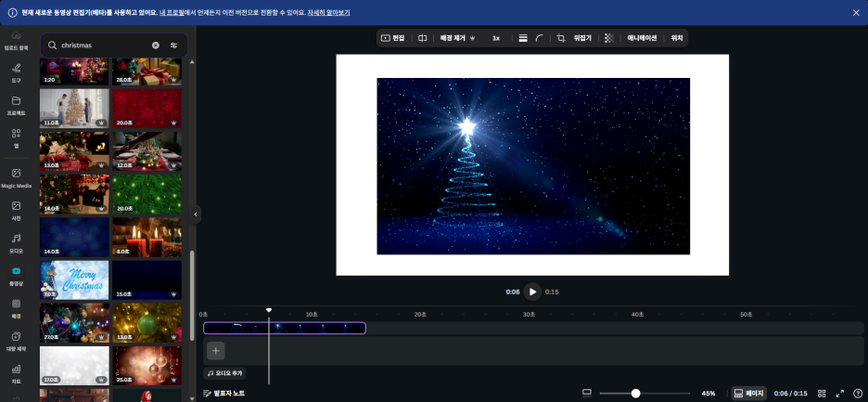Screen dimensions: 868x402
Task: Dismiss the blue notification banner
Action: coord(856,13)
